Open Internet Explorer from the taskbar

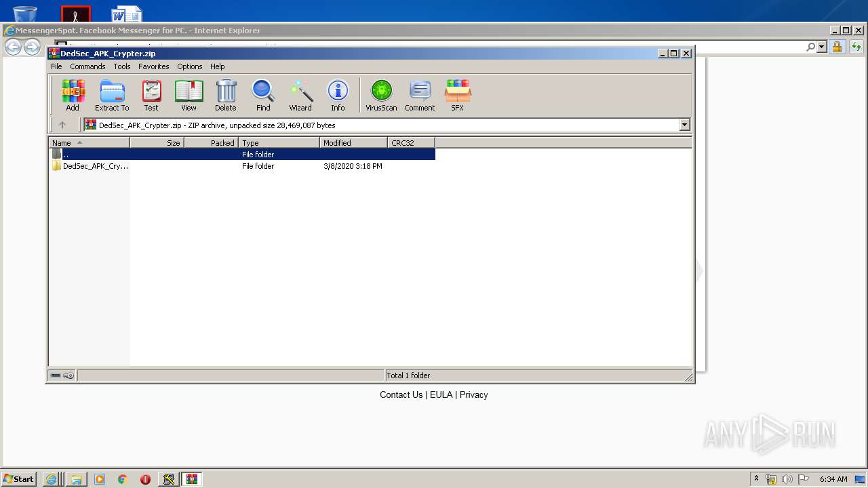point(52,479)
